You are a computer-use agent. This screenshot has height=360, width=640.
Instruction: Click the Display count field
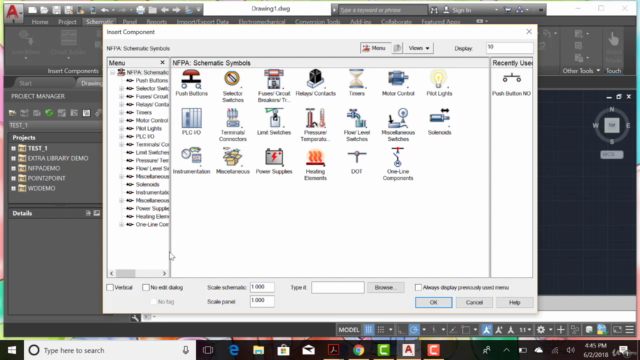click(509, 48)
